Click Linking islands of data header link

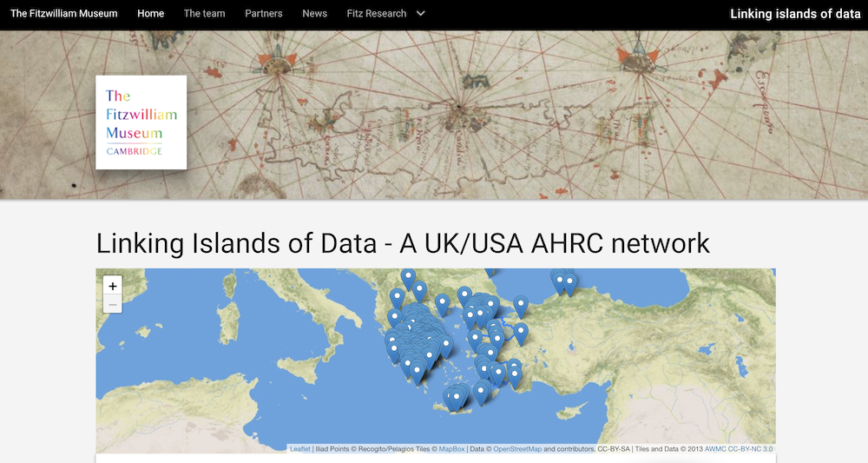[x=795, y=14]
